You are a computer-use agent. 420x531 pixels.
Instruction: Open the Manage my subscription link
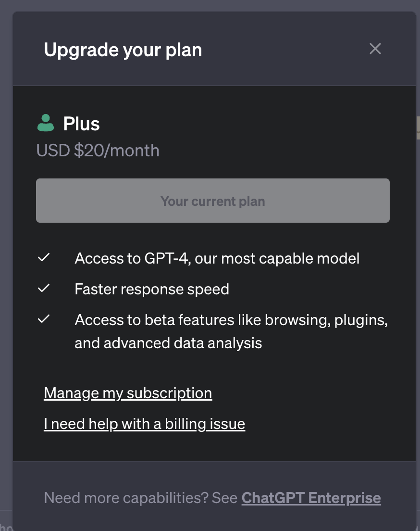(x=128, y=393)
